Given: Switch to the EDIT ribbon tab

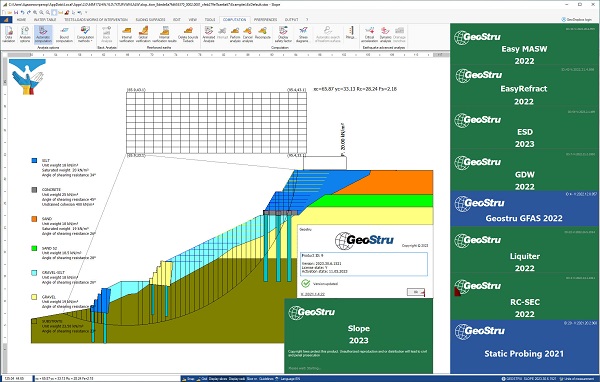Looking at the screenshot, I should click(176, 20).
